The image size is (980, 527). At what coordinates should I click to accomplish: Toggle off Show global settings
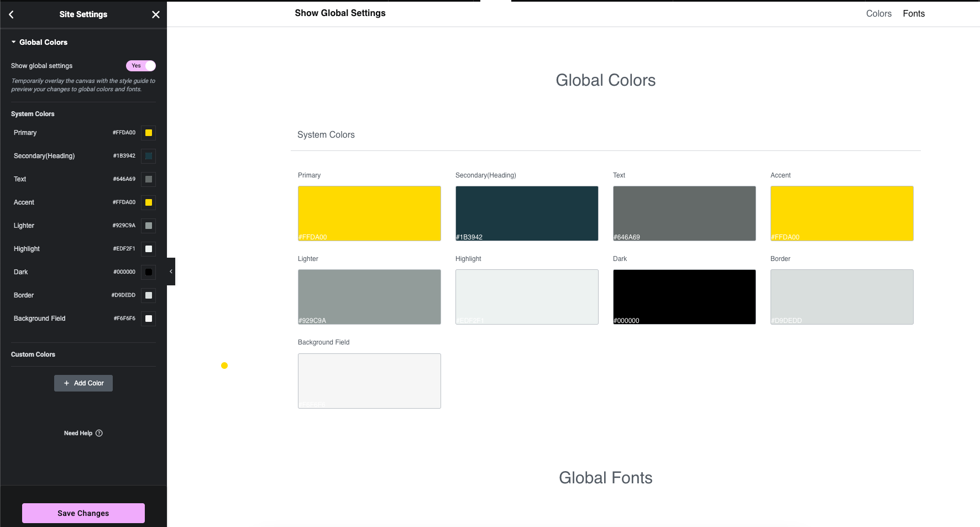click(x=141, y=66)
